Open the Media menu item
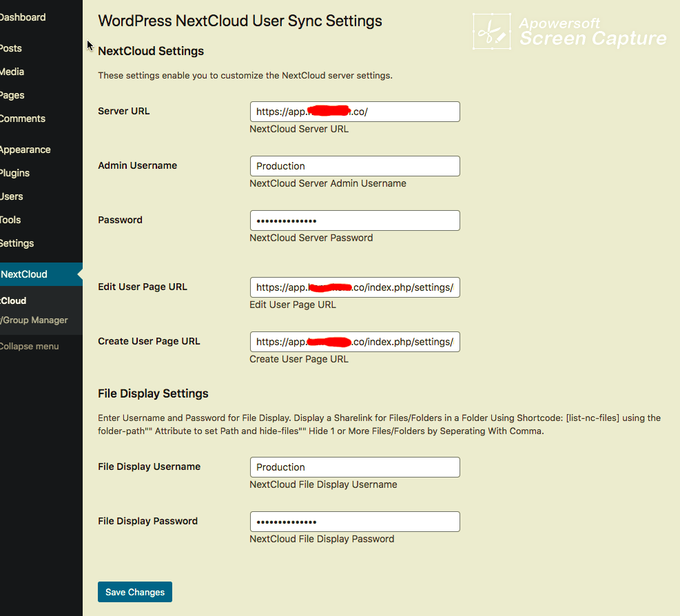 pyautogui.click(x=12, y=72)
